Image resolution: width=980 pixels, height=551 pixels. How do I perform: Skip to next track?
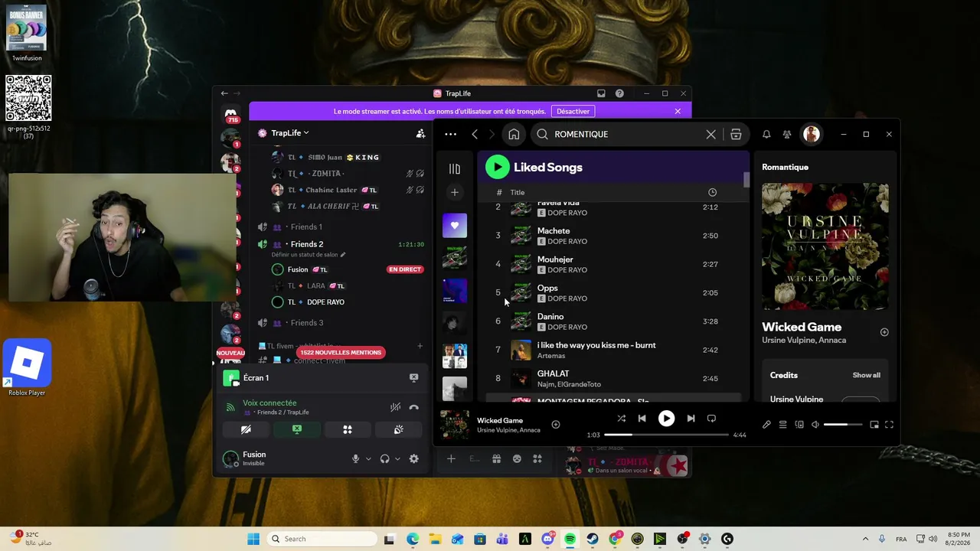click(x=691, y=419)
